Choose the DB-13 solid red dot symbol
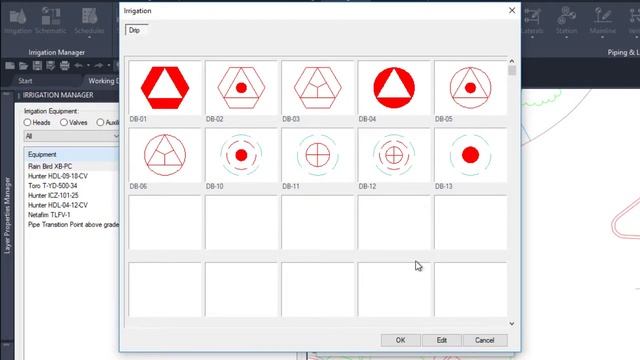The width and height of the screenshot is (640, 360). (470, 155)
